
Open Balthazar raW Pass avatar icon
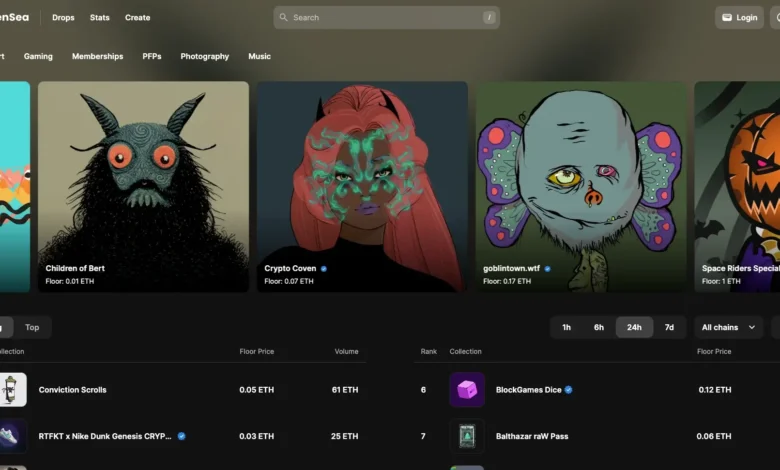pos(467,436)
